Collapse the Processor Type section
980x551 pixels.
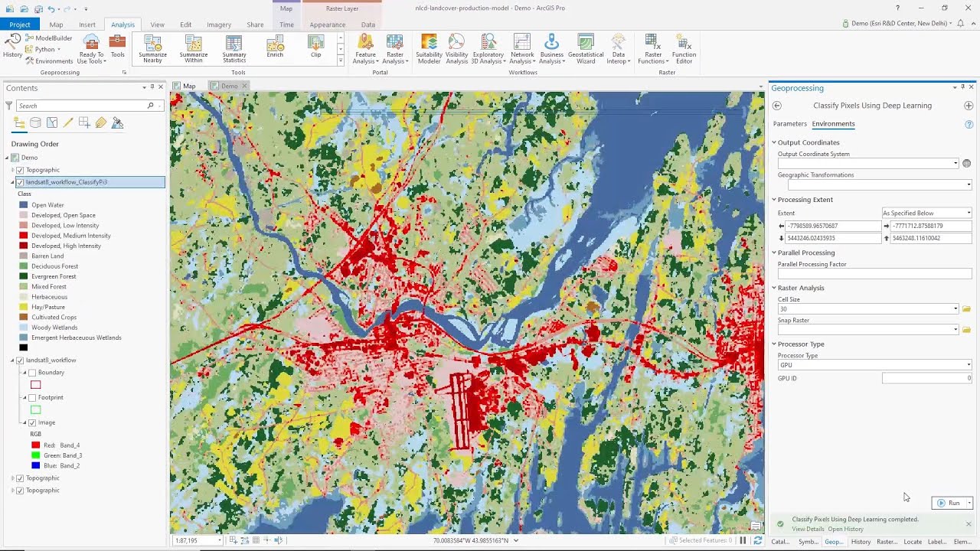pyautogui.click(x=774, y=344)
